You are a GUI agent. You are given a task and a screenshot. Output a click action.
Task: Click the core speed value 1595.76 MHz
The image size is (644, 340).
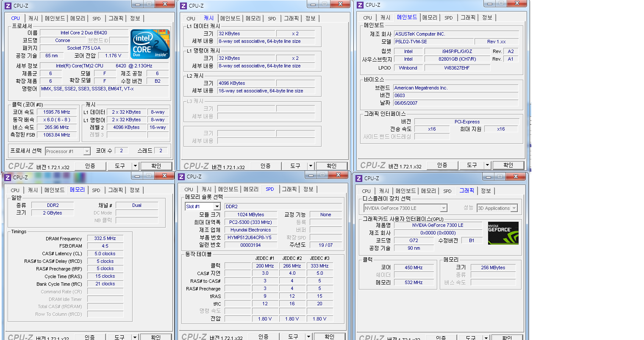click(x=57, y=112)
